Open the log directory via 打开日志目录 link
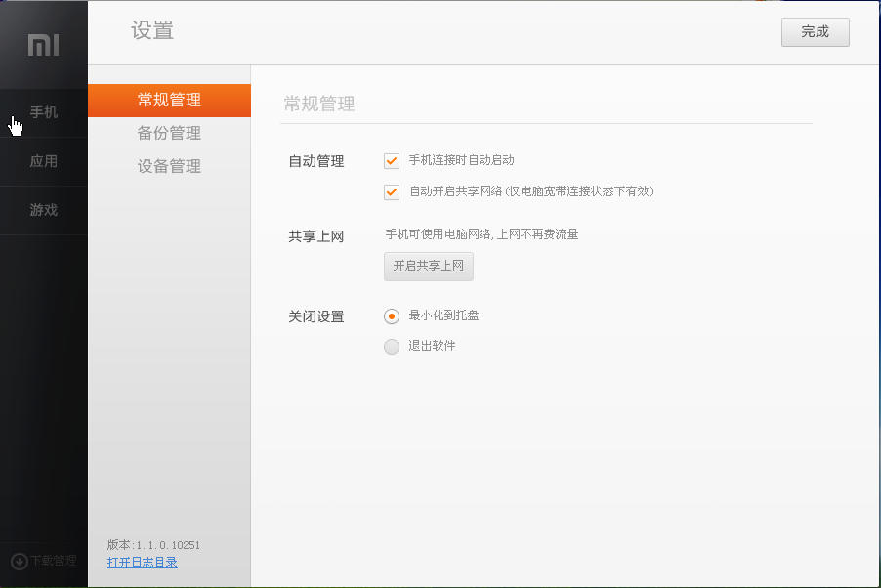Viewport: 881px width, 588px height. coord(141,563)
